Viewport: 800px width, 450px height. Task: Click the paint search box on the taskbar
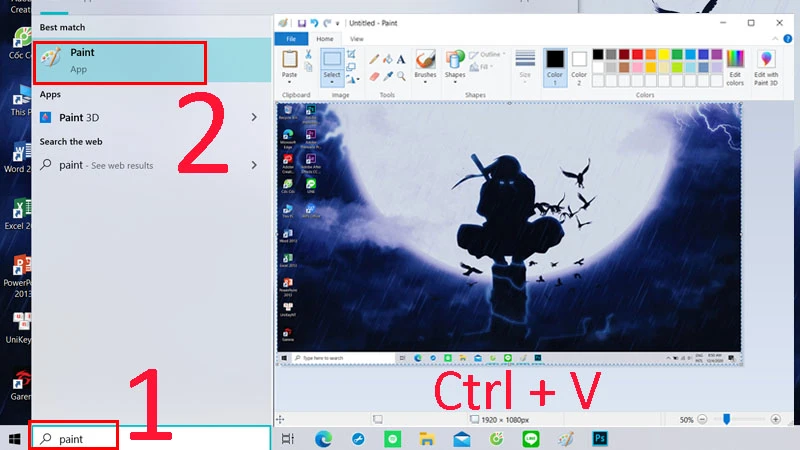(x=75, y=439)
